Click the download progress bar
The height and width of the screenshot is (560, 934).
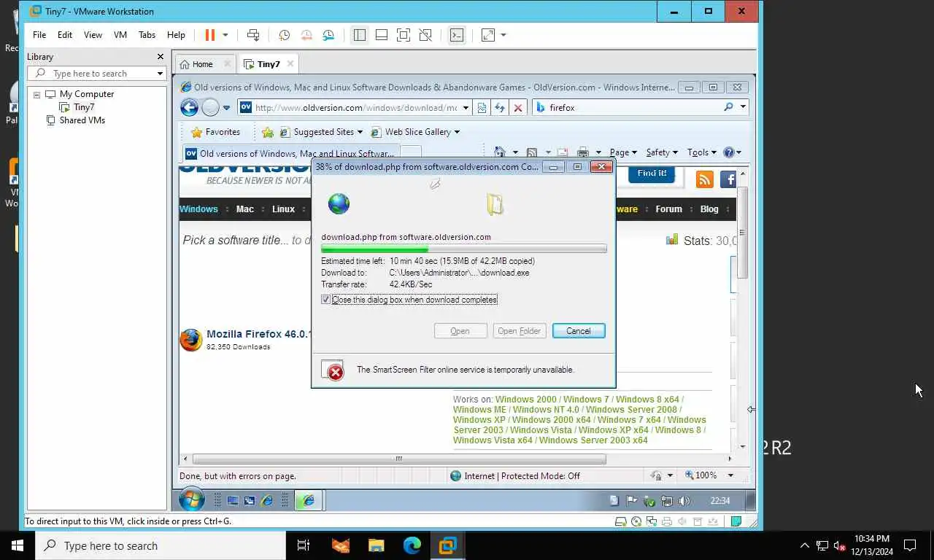464,249
